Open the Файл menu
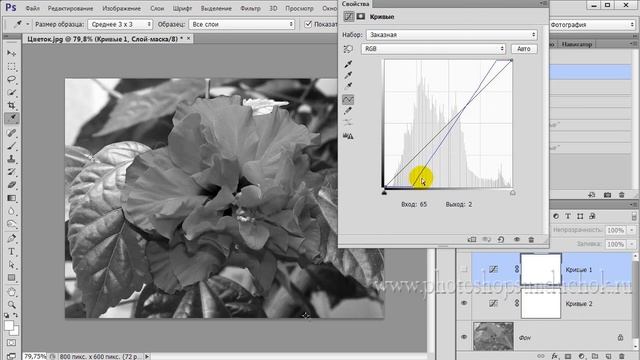 [33, 8]
